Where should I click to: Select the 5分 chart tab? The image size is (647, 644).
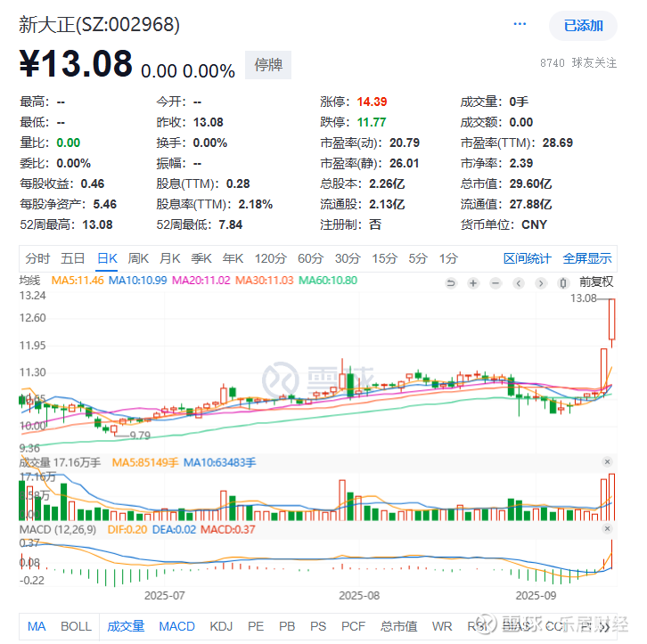(x=418, y=258)
